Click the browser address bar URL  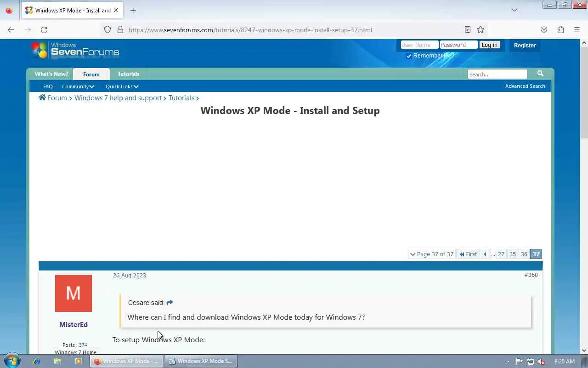pyautogui.click(x=250, y=30)
